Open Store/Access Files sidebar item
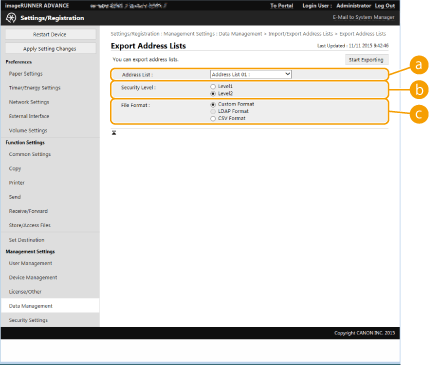The image size is (430, 365). [x=30, y=225]
